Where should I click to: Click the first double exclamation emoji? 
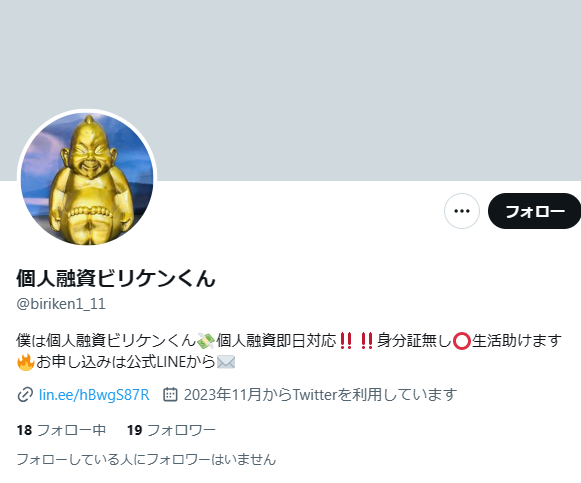click(x=346, y=341)
